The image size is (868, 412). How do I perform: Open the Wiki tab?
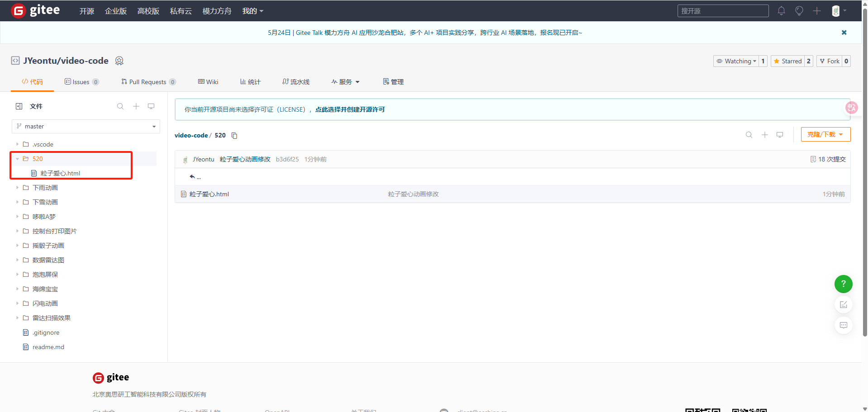tap(208, 82)
